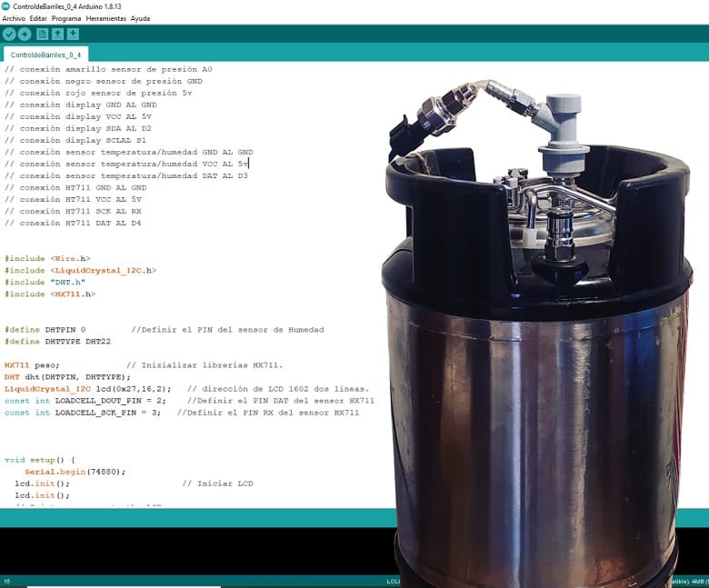Click the Verify checkmark toolbar button

[10, 34]
